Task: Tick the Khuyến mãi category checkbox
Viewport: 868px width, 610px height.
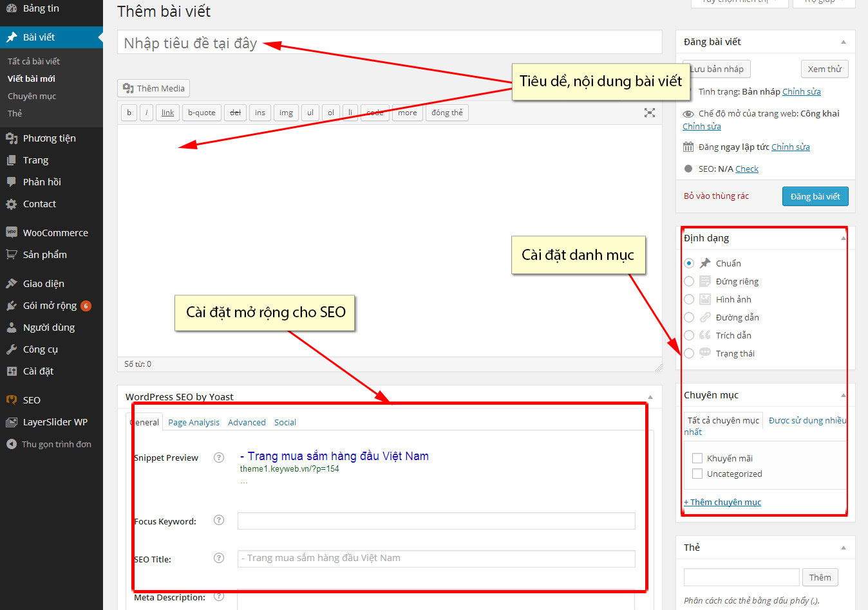Action: [697, 458]
